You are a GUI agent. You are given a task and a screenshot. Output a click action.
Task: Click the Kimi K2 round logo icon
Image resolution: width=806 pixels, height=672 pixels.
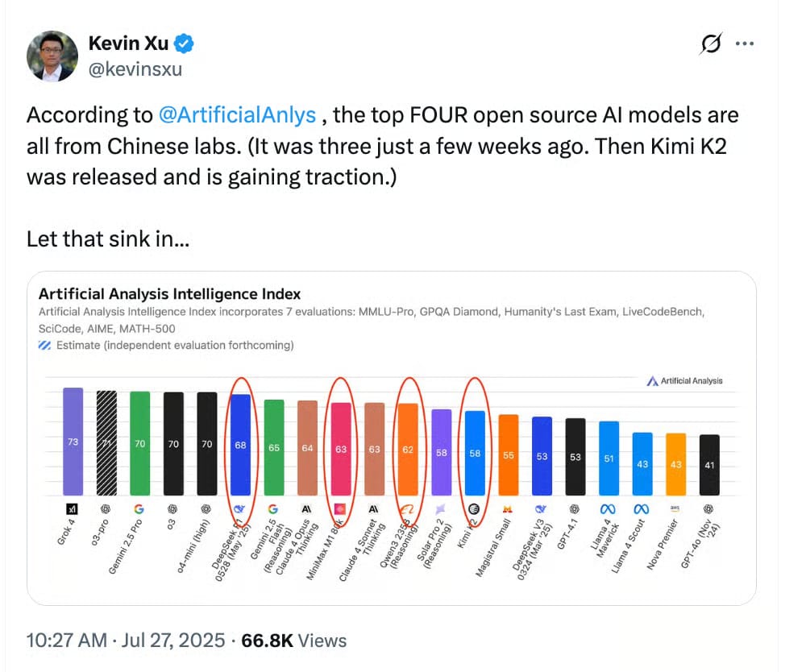(x=474, y=509)
